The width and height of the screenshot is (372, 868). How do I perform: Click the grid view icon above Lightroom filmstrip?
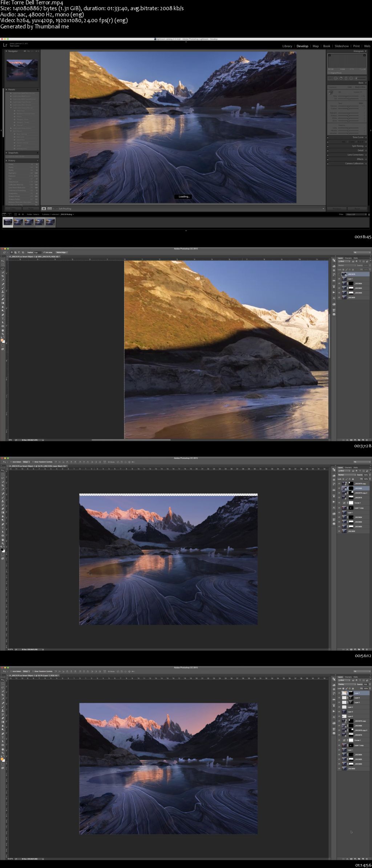16,214
